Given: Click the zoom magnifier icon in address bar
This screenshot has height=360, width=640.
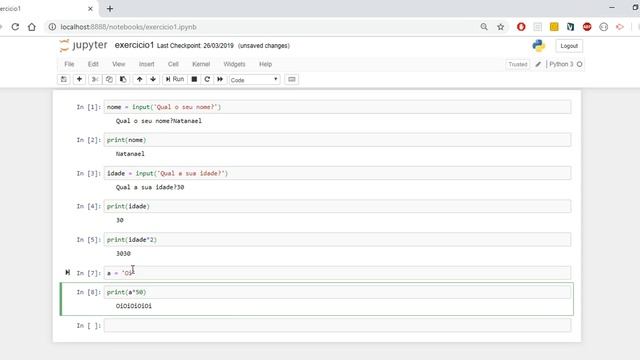Looking at the screenshot, I should pyautogui.click(x=484, y=27).
